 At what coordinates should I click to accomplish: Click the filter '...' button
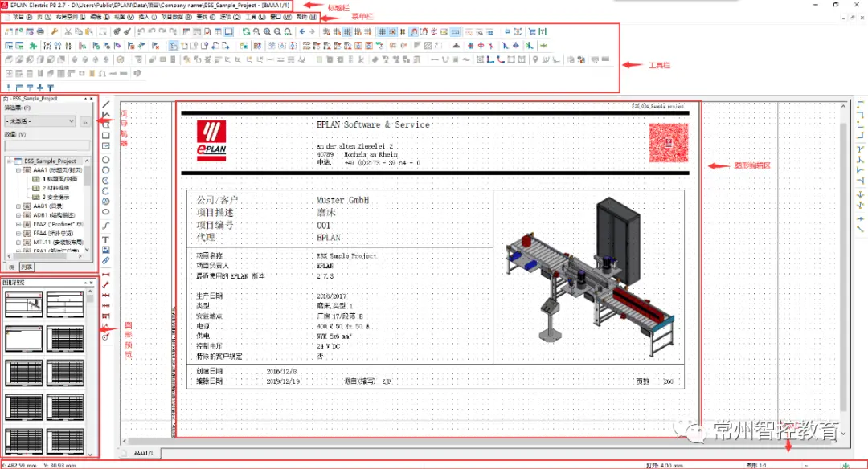coord(85,121)
